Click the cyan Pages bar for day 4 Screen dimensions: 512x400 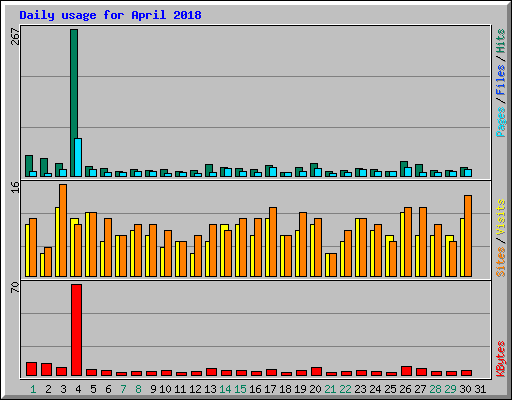click(x=78, y=157)
